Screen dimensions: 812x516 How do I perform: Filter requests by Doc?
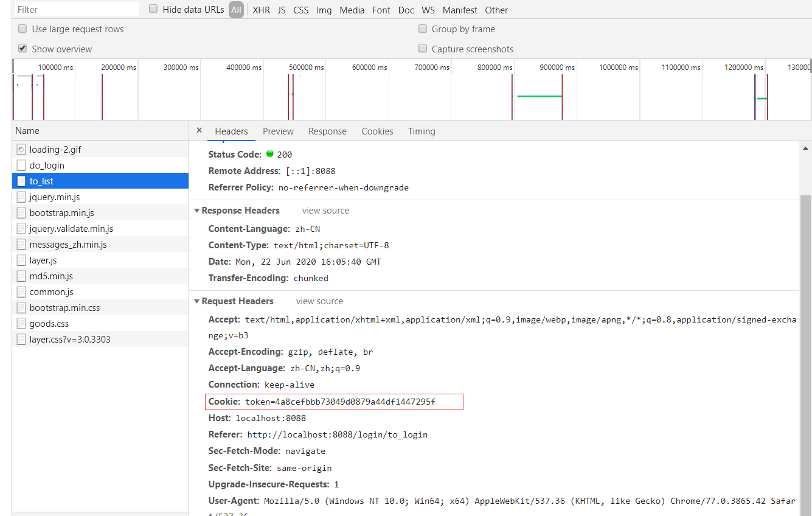[406, 10]
